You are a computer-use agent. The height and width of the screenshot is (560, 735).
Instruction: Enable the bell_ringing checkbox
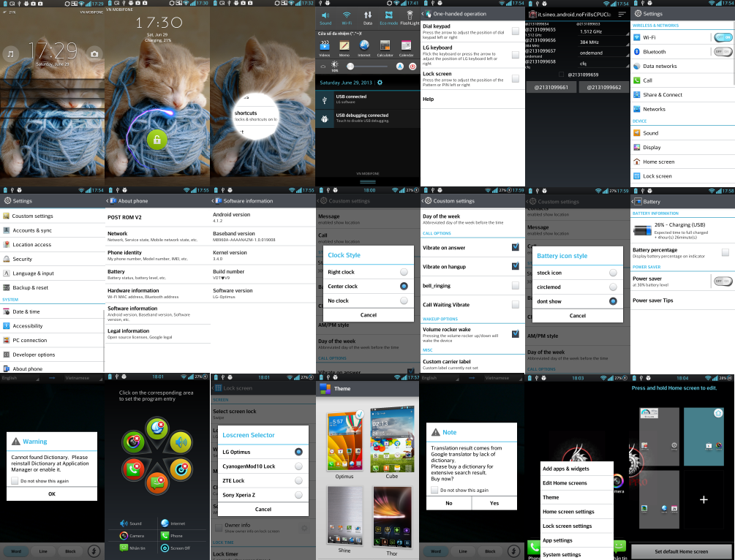coord(515,285)
